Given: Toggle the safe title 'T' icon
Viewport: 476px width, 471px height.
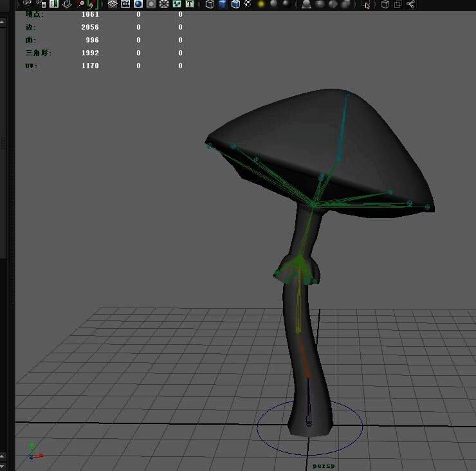Looking at the screenshot, I should (x=190, y=4).
